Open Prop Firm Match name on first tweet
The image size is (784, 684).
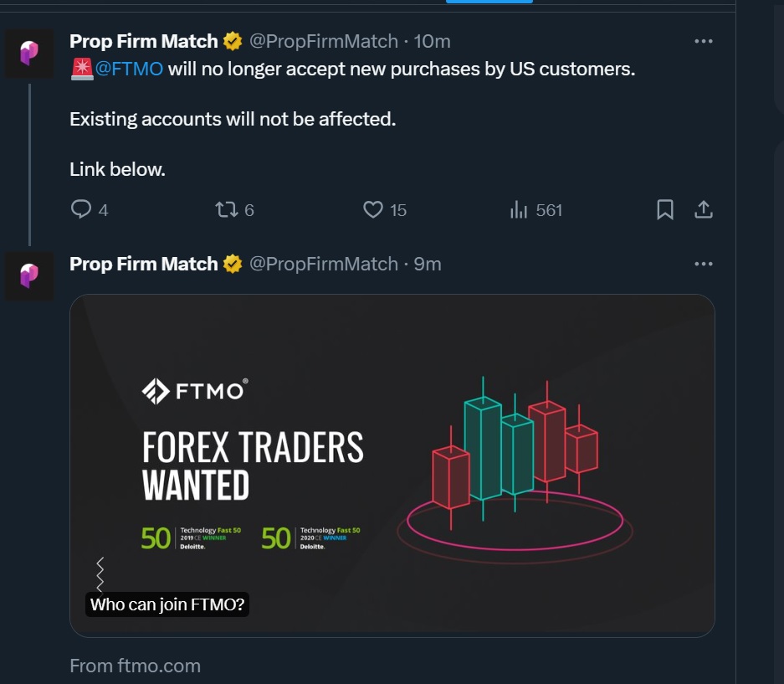(143, 41)
